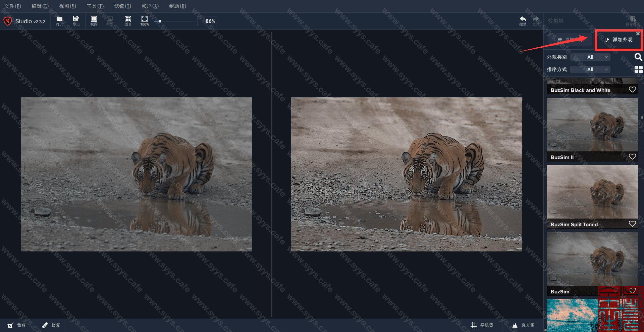644x332 pixels.
Task: Click the 适合 (Fit to screen) icon
Action: coord(128,20)
